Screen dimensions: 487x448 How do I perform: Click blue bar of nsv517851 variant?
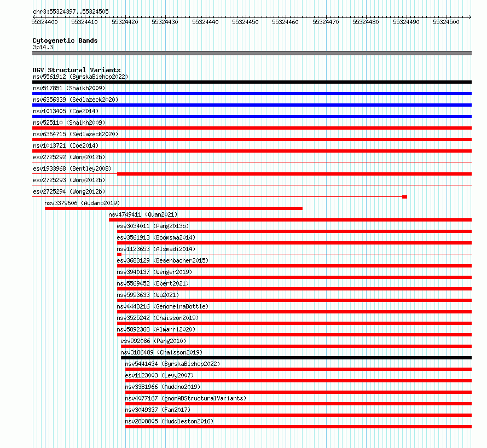pyautogui.click(x=252, y=94)
